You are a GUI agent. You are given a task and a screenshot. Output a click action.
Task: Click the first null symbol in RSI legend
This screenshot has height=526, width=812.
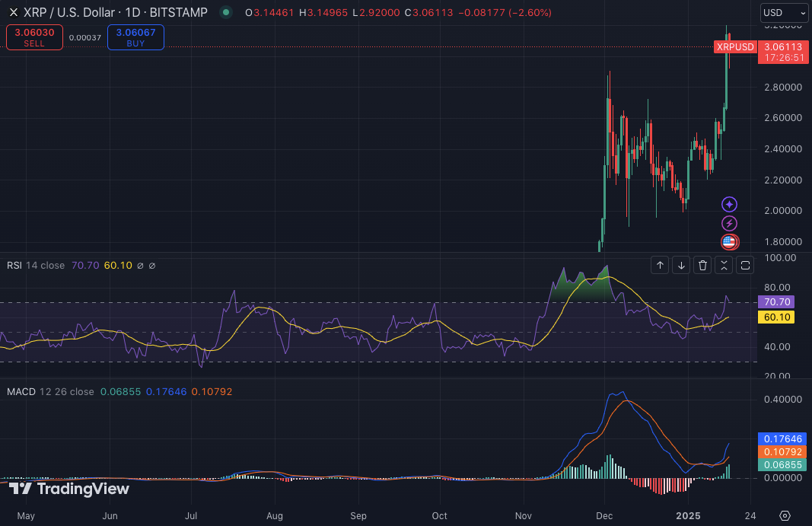coord(140,266)
